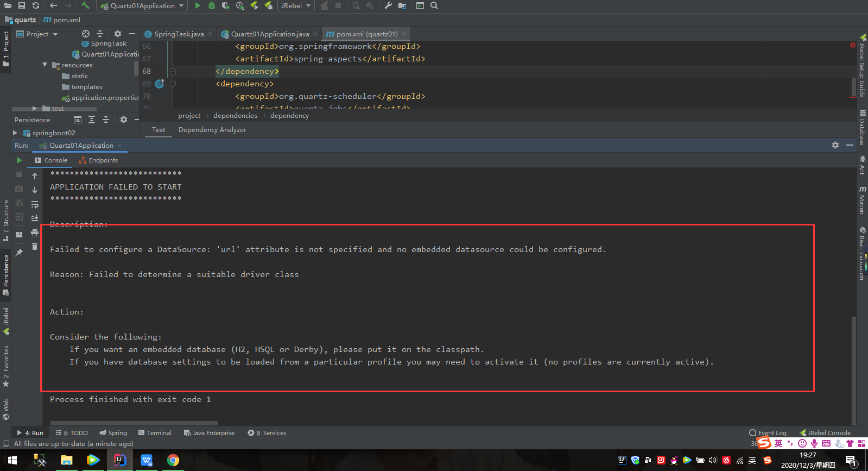Viewport: 868px width, 471px height.
Task: Hide the Project panel with the minus icon
Action: click(132, 34)
